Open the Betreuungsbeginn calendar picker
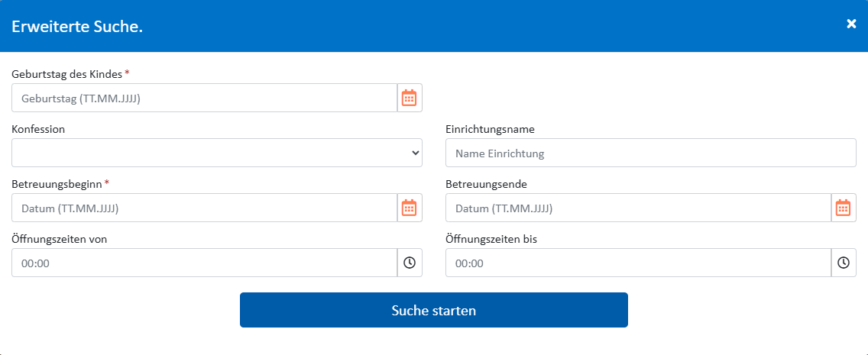Image resolution: width=868 pixels, height=355 pixels. pos(410,208)
